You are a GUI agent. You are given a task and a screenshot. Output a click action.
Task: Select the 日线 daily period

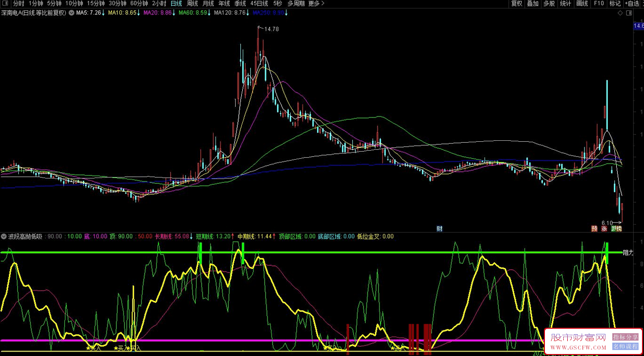click(x=176, y=3)
